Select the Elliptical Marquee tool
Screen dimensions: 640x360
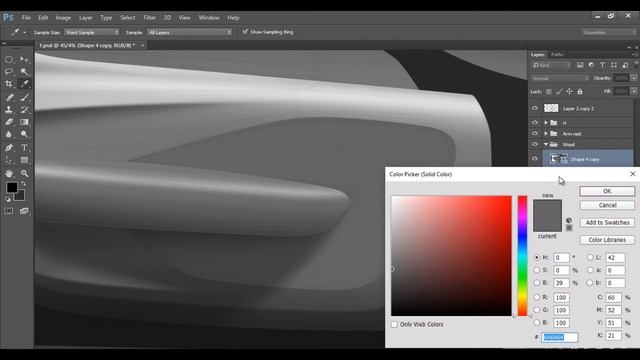click(x=9, y=60)
